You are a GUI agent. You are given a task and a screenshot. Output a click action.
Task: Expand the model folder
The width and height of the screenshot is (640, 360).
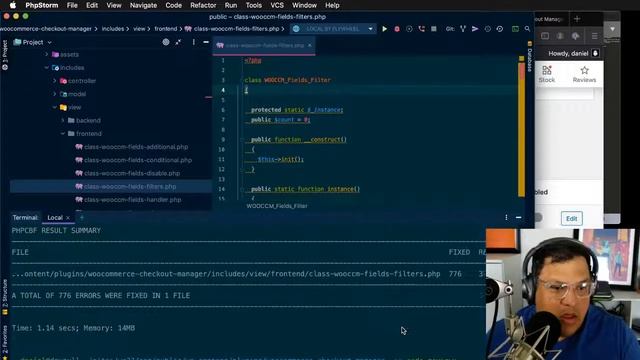[55, 94]
